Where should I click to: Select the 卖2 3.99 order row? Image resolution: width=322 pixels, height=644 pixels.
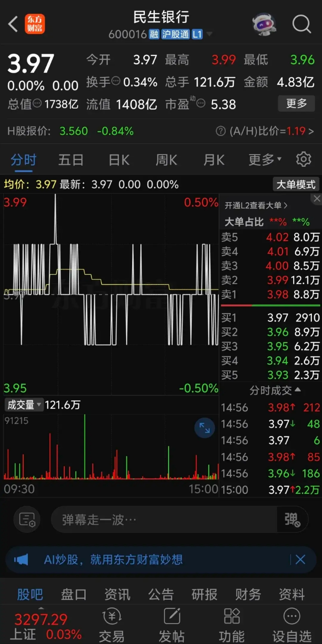pos(270,280)
